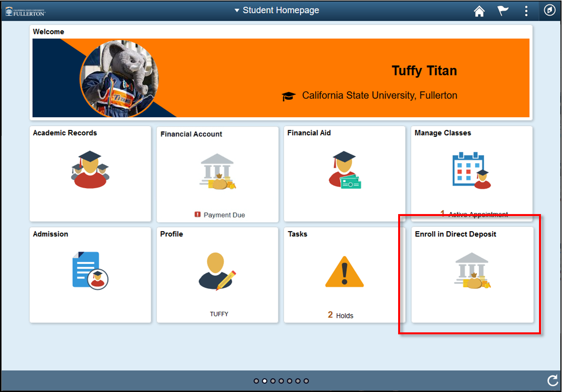Click the Payment Due alert text

224,215
